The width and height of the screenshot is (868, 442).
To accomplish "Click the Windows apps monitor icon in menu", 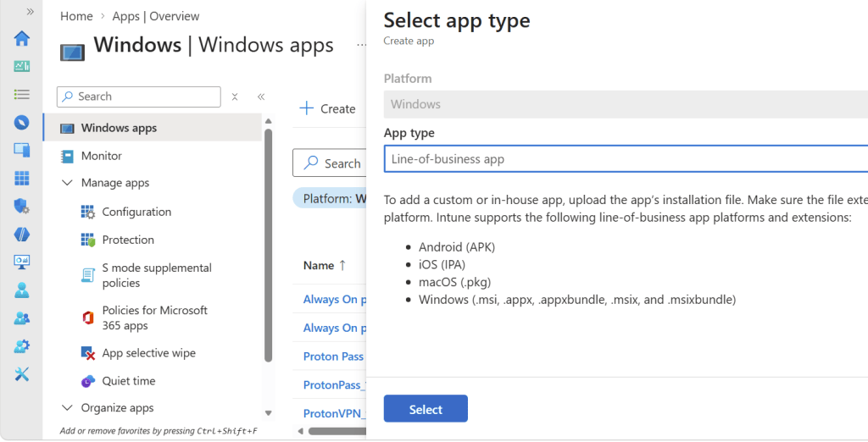I will [x=67, y=129].
